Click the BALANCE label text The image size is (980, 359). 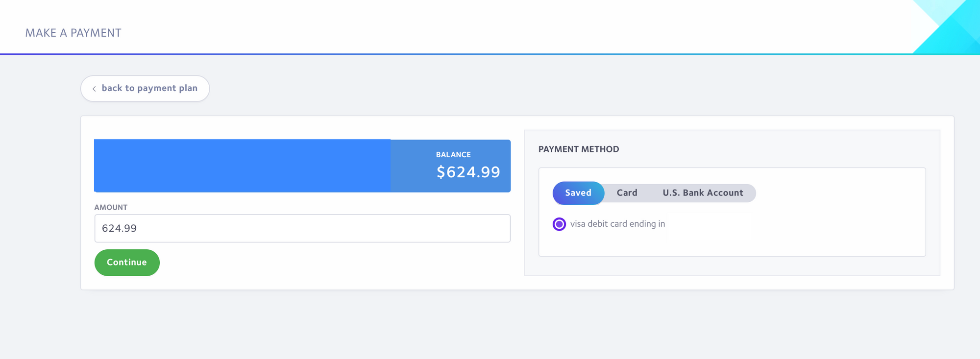453,155
